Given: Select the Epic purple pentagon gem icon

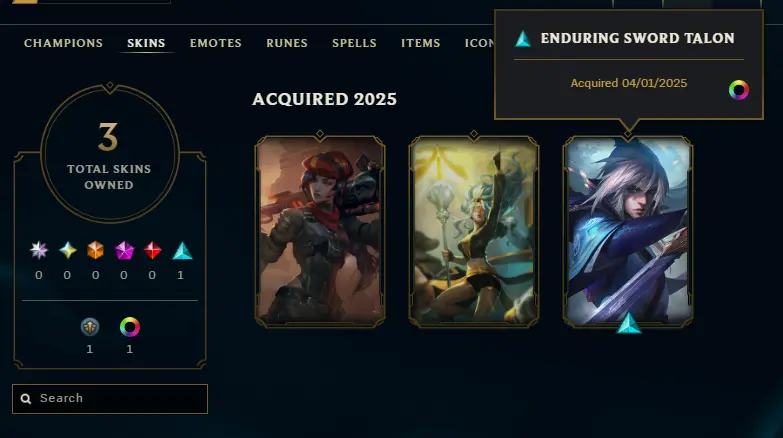Looking at the screenshot, I should [x=124, y=250].
